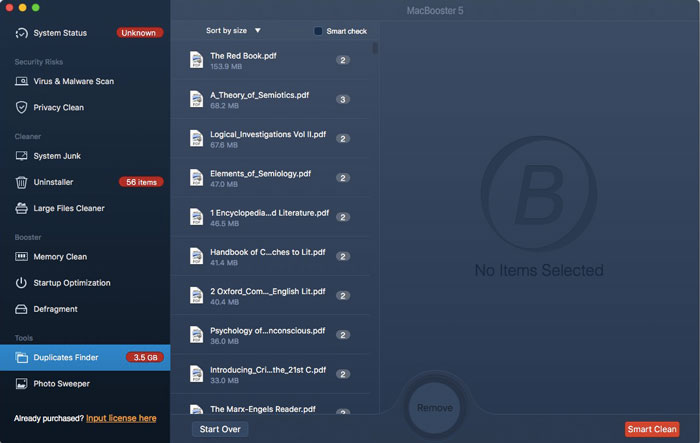The image size is (700, 443).
Task: Expand duplicate count for Logical_Investigations Vol II.pdf
Action: click(x=343, y=138)
